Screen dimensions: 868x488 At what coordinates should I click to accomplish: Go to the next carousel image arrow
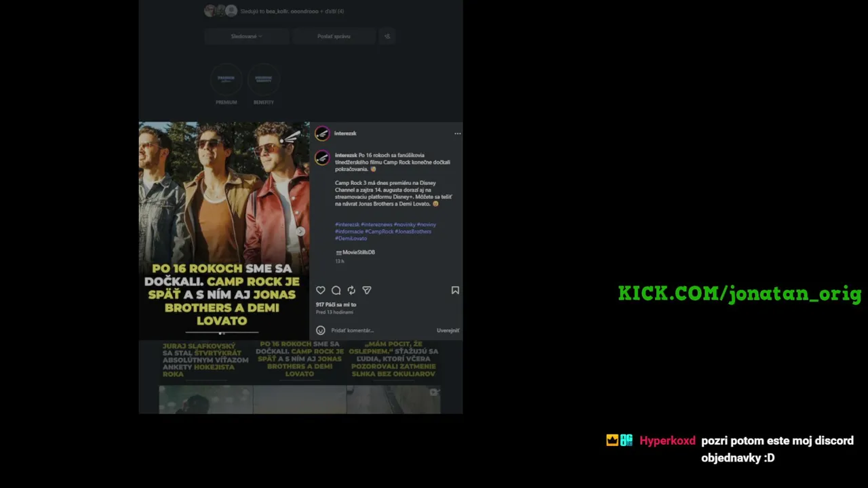coord(300,231)
